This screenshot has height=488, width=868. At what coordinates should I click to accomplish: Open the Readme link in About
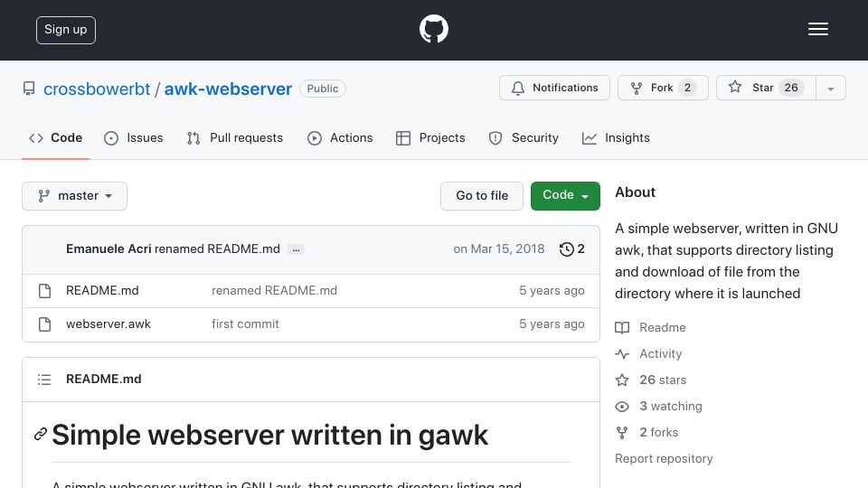663,327
